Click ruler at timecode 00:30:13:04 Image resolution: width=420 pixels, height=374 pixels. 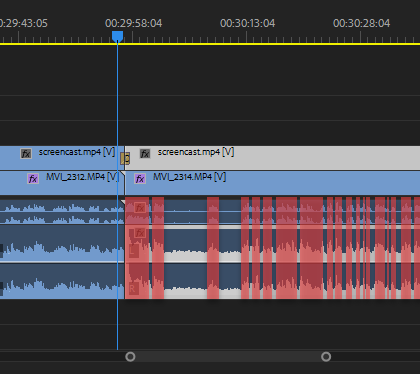coord(247,23)
